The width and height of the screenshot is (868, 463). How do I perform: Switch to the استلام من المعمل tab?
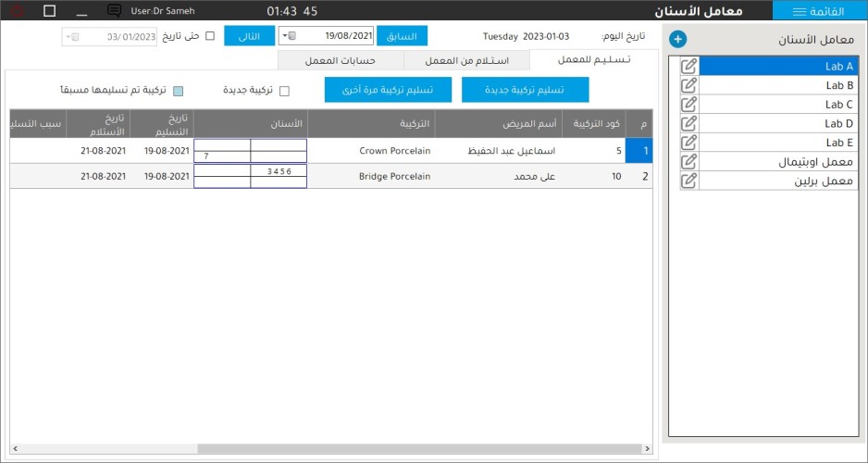(466, 60)
